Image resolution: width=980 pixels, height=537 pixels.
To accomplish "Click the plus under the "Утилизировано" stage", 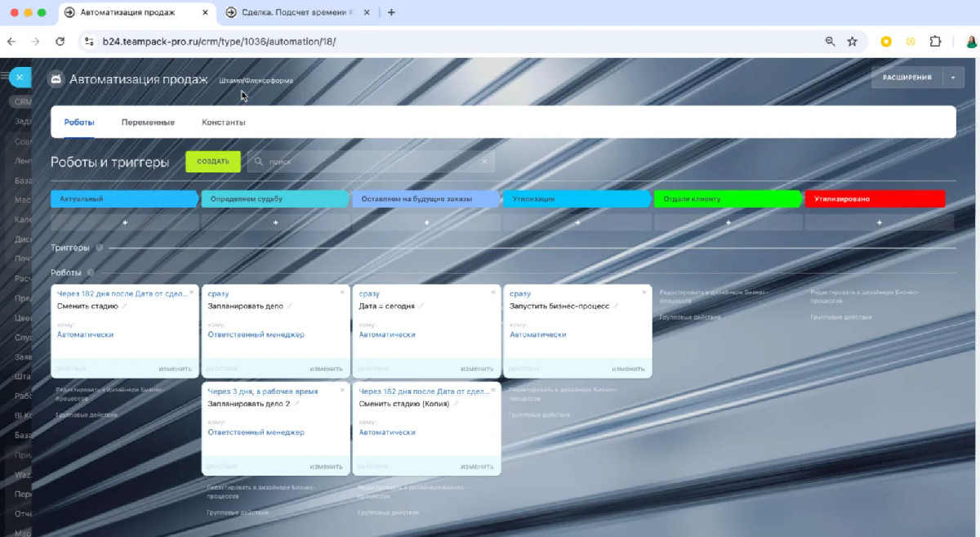I will coord(879,222).
